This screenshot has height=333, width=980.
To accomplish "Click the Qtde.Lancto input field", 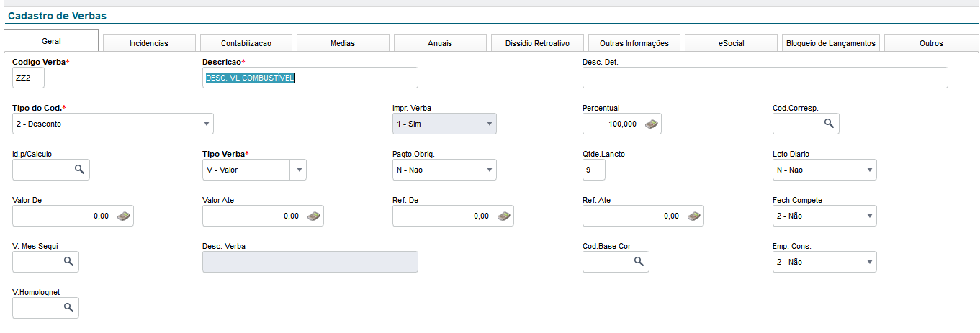I will click(x=594, y=170).
